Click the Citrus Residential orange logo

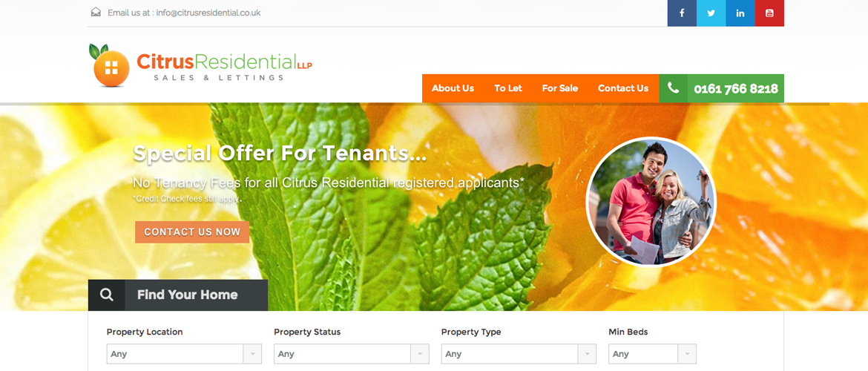[200, 65]
